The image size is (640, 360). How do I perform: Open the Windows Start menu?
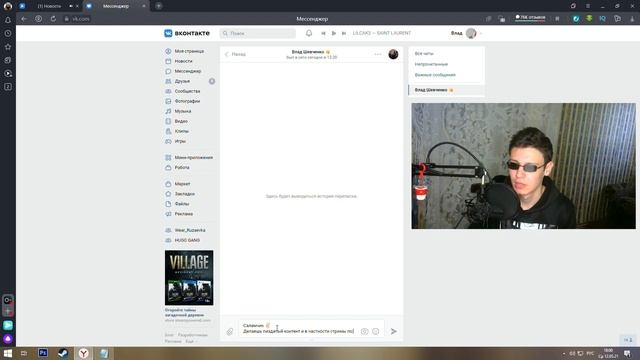(7, 353)
